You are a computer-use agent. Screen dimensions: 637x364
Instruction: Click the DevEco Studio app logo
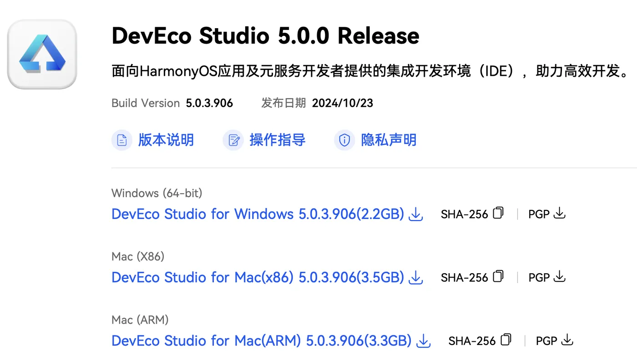tap(42, 54)
